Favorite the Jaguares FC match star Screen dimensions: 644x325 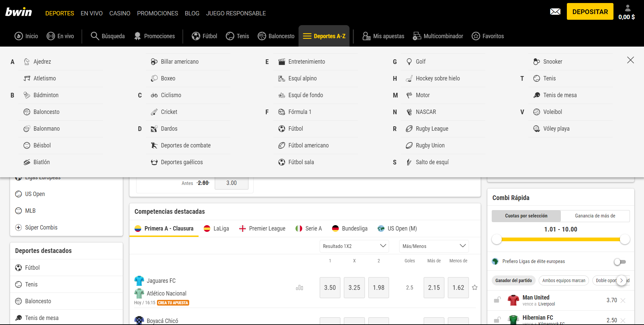(x=475, y=287)
